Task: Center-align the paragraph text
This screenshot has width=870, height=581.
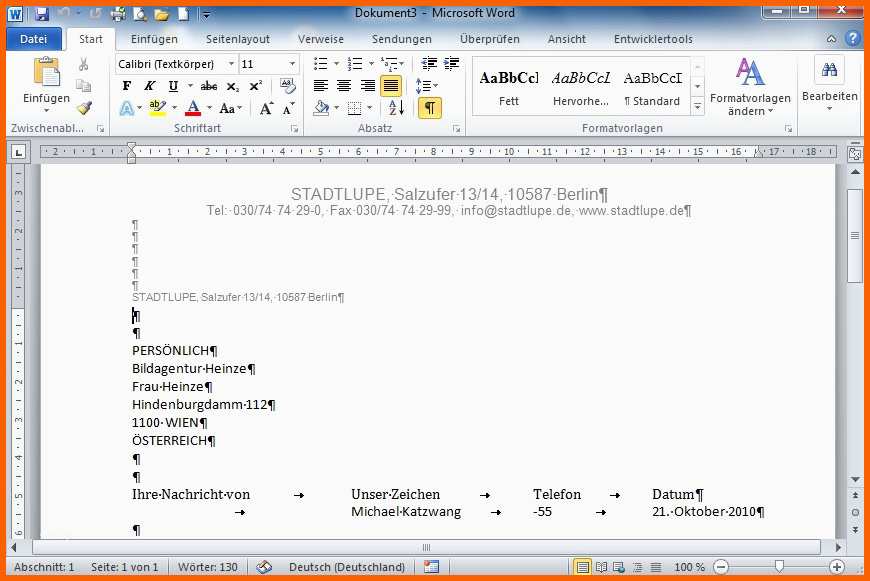Action: coord(344,86)
